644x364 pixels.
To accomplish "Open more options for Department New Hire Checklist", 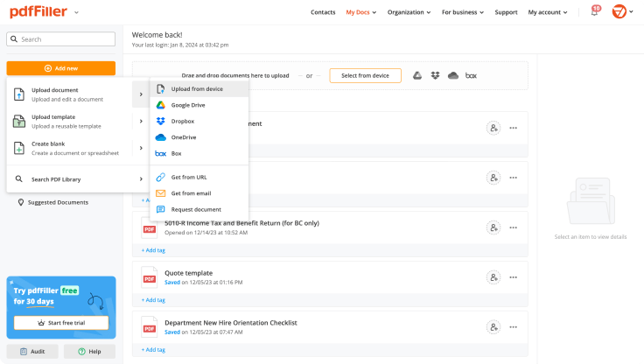I will click(x=514, y=325).
